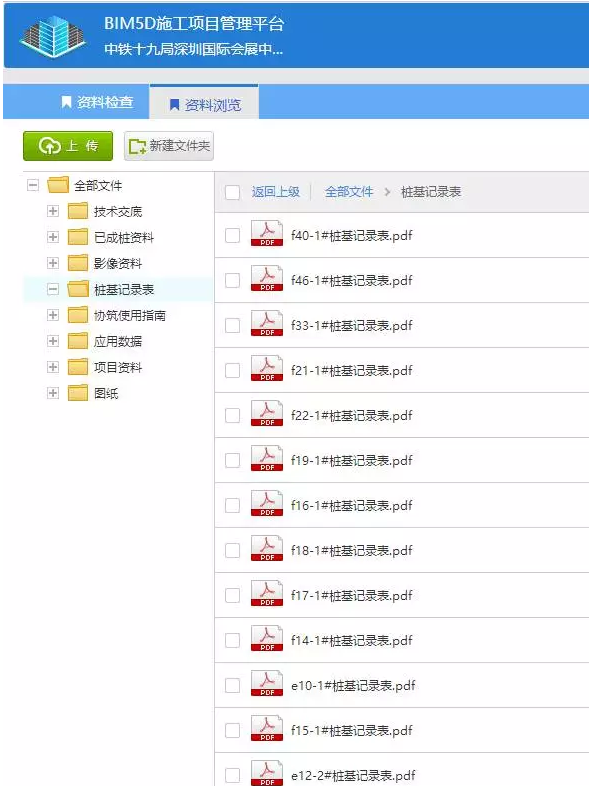Click the PDF icon of f21-1#桩基记录表.pdf

[x=267, y=368]
